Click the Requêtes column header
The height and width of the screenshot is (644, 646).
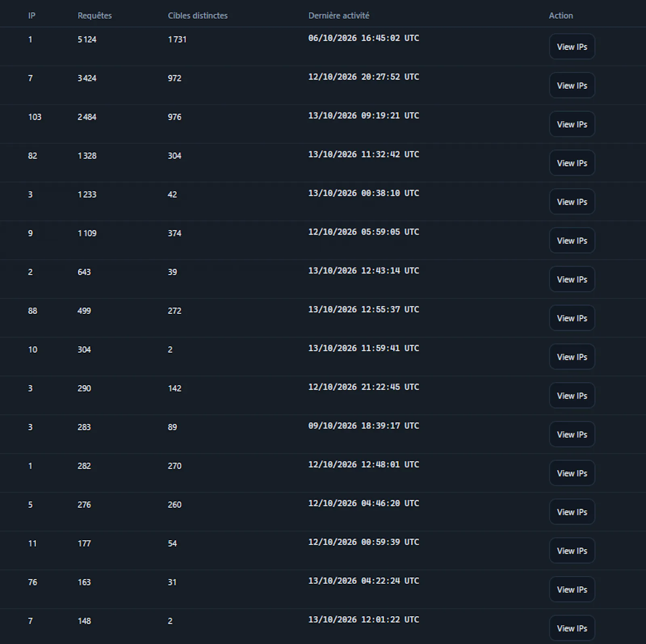pyautogui.click(x=94, y=16)
